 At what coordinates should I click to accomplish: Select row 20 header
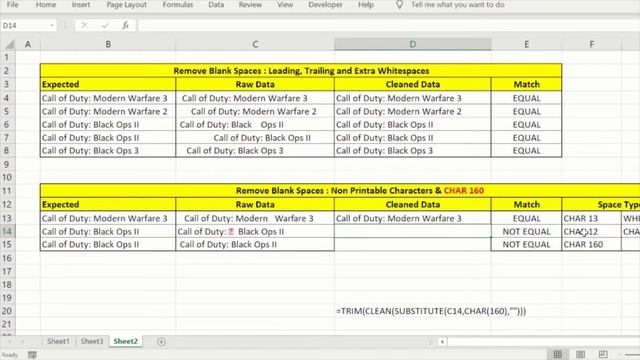(7, 311)
